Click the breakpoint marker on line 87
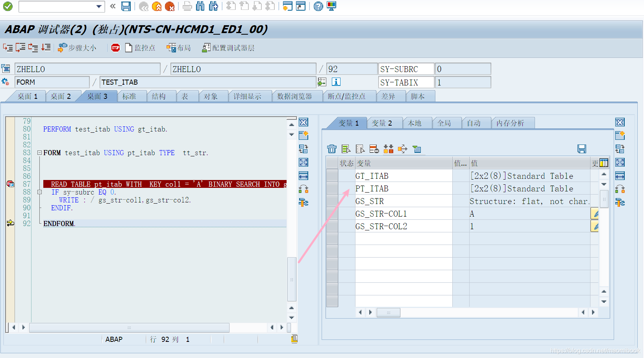Screen dimensions: 644x358 point(10,184)
